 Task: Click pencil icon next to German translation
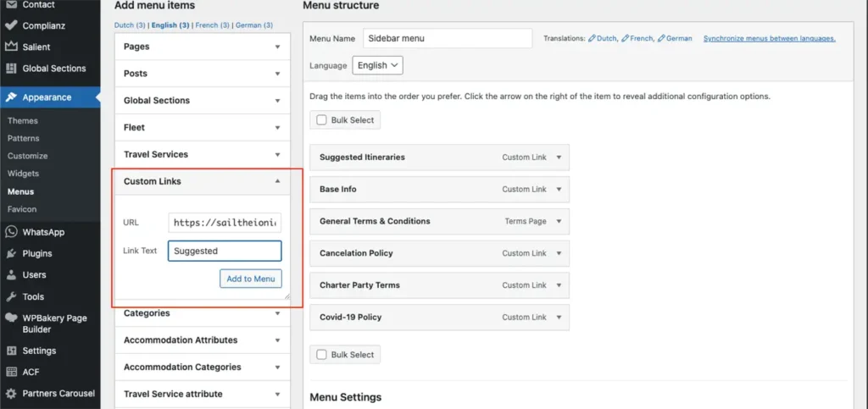coord(661,39)
